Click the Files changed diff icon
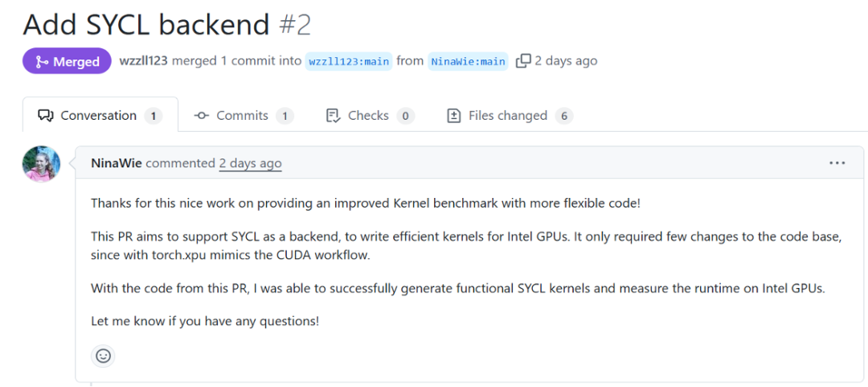Image resolution: width=868 pixels, height=387 pixels. coord(454,116)
